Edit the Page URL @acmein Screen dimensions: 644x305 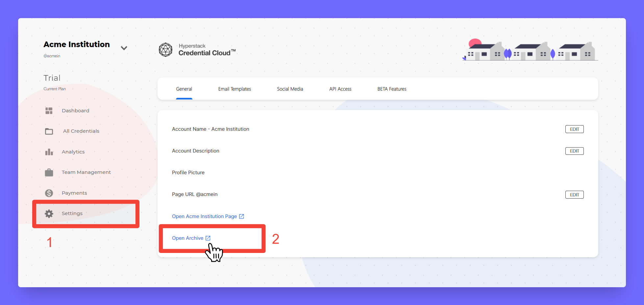click(x=574, y=195)
